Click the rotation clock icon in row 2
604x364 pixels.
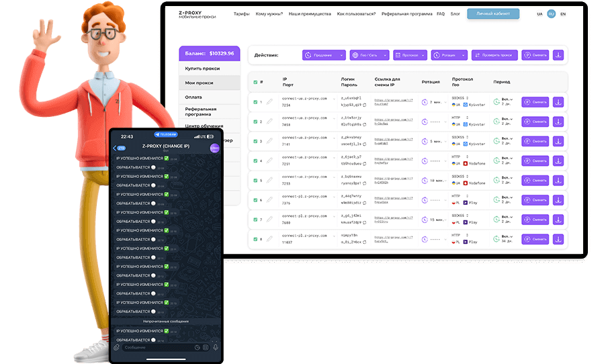425,122
